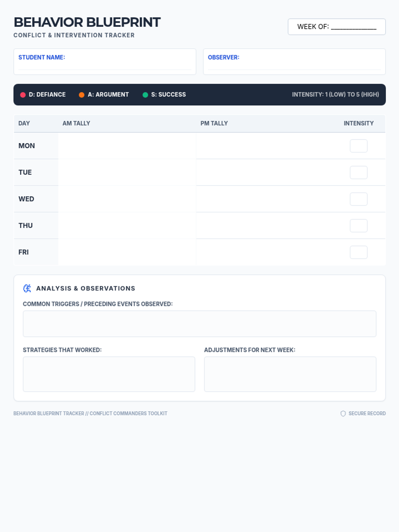
Task: Click the green Success legend dot
Action: pos(145,95)
